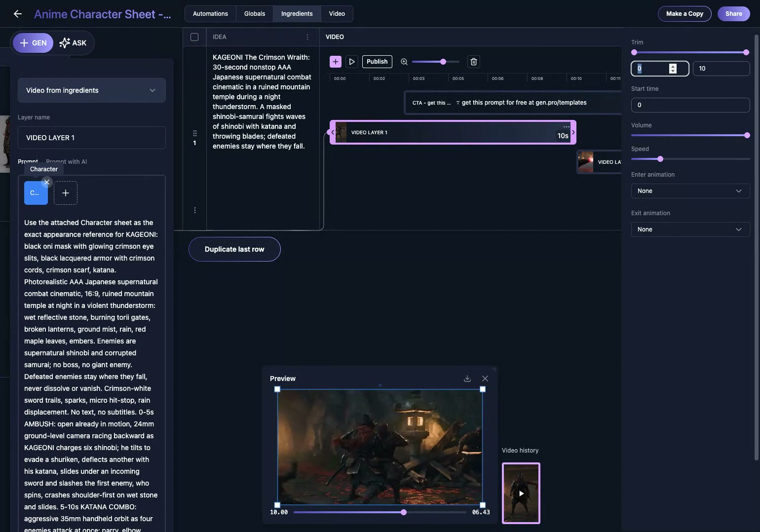Image resolution: width=760 pixels, height=532 pixels.
Task: Delete the selected layer with trash icon
Action: coord(474,62)
